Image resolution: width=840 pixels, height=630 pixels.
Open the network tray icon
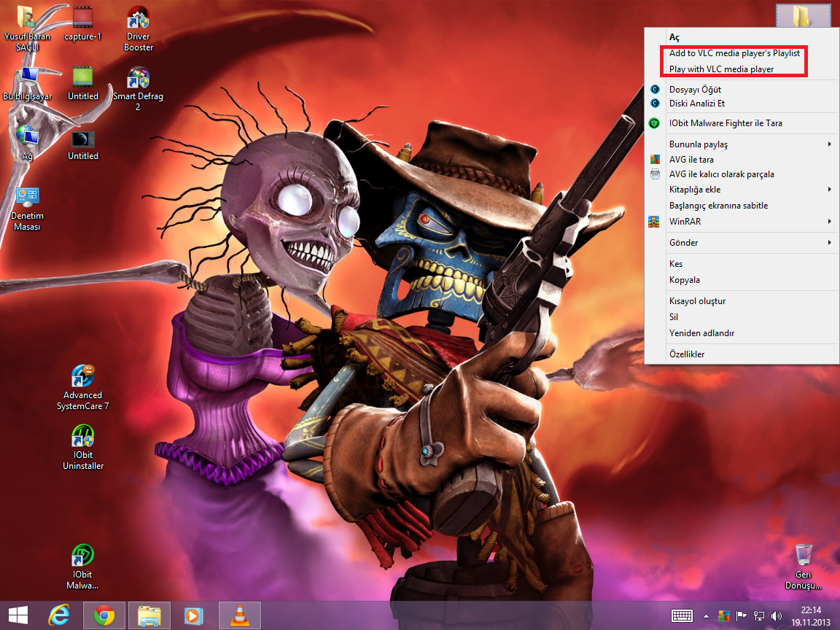point(758,616)
